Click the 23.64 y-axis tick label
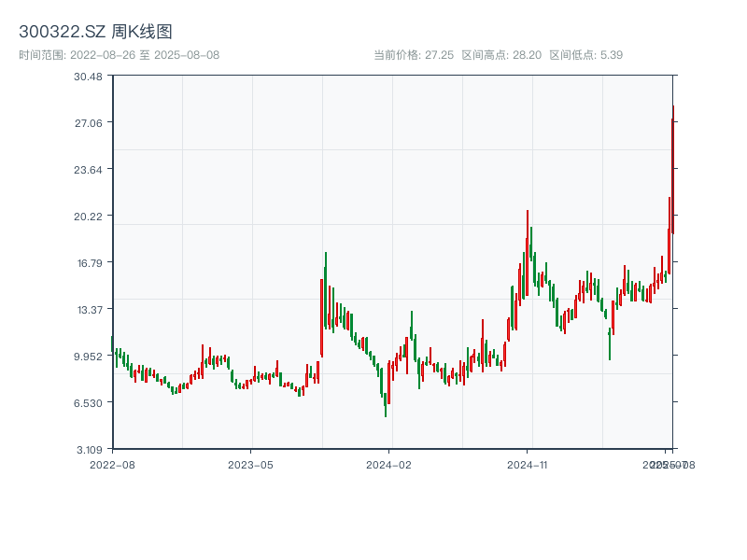Screen dimensions: 747x560 [x=88, y=169]
